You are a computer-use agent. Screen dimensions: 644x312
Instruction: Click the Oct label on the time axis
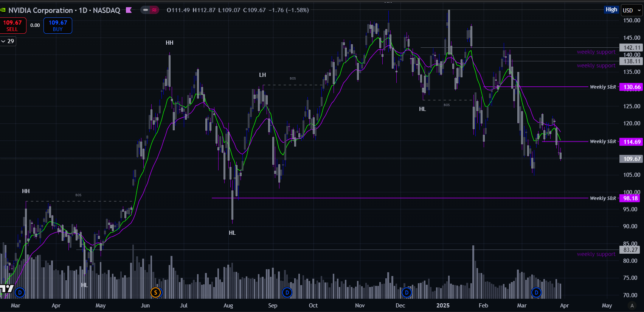(x=313, y=306)
